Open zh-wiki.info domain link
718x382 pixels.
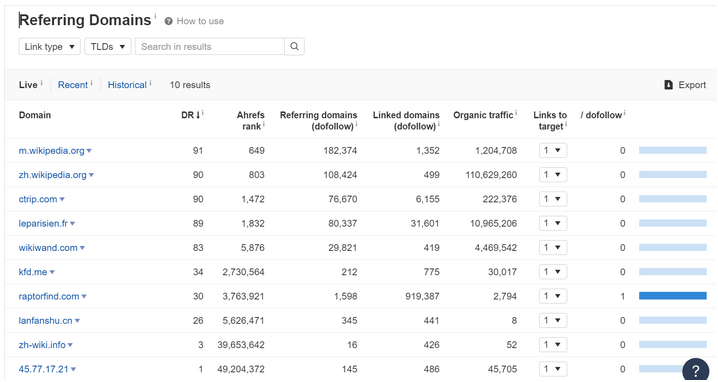point(42,345)
